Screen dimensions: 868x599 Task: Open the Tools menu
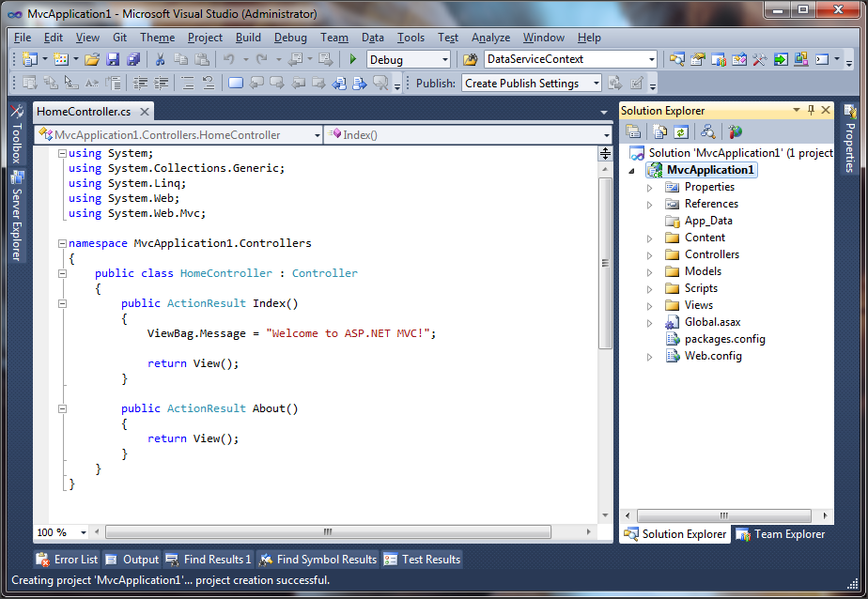pos(411,38)
